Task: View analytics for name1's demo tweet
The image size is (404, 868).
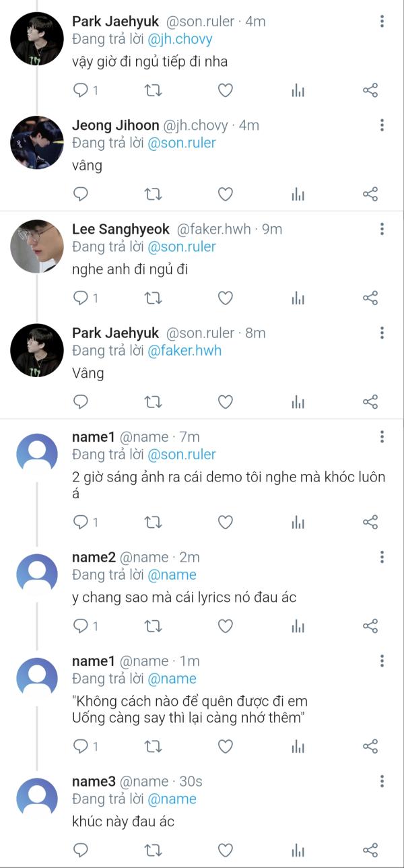Action: click(298, 523)
